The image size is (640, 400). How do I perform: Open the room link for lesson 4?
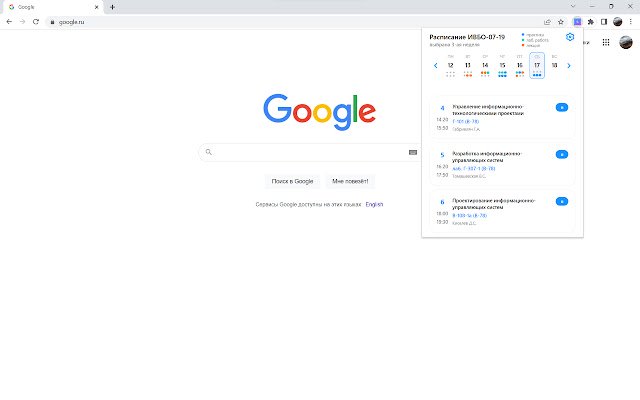pyautogui.click(x=466, y=121)
